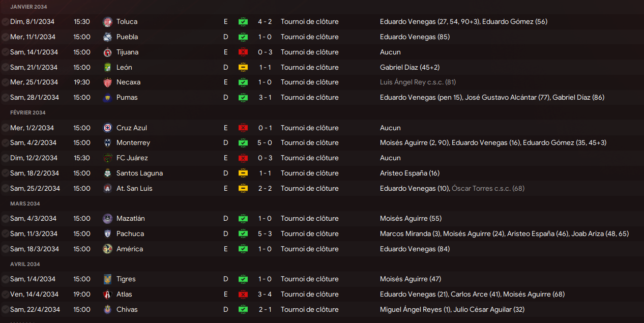
Task: Open the 5 - 0 Monterrey match score
Action: (x=265, y=143)
